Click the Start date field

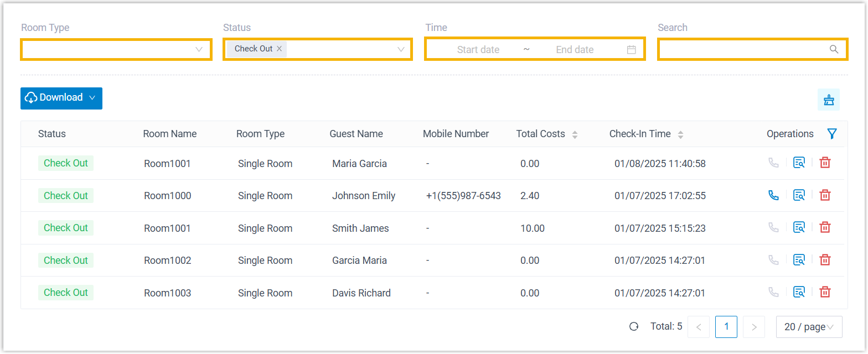click(x=478, y=49)
